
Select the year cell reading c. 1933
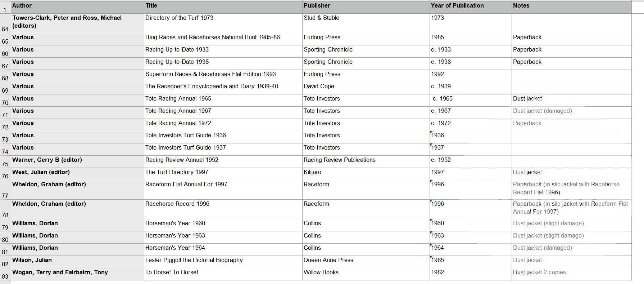(471, 52)
